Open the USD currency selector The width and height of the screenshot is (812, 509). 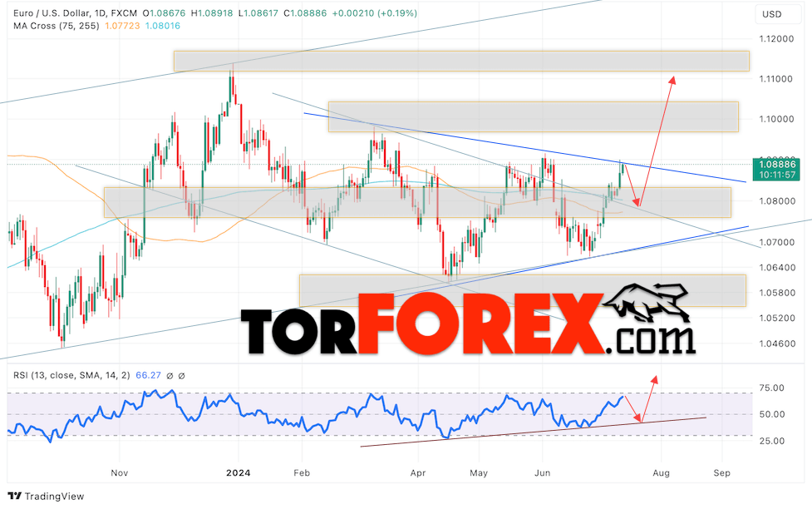[x=777, y=14]
